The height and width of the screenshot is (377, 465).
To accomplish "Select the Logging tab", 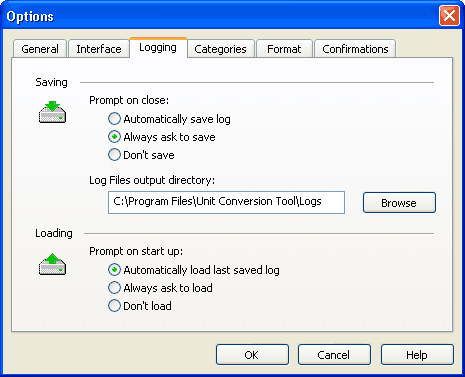I will (x=158, y=48).
